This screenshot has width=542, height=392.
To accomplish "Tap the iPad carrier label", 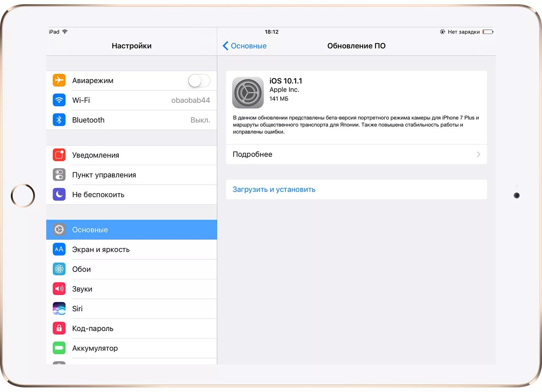I will (x=54, y=32).
